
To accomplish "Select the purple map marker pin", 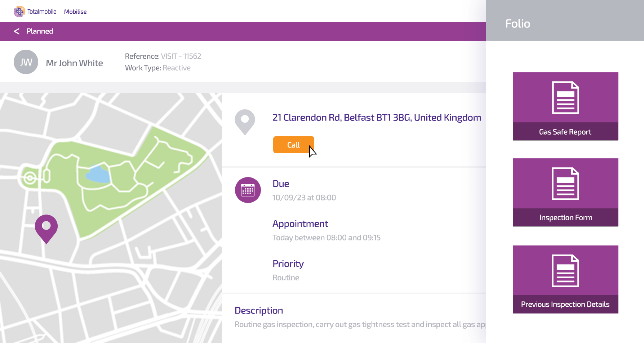I will tap(46, 229).
